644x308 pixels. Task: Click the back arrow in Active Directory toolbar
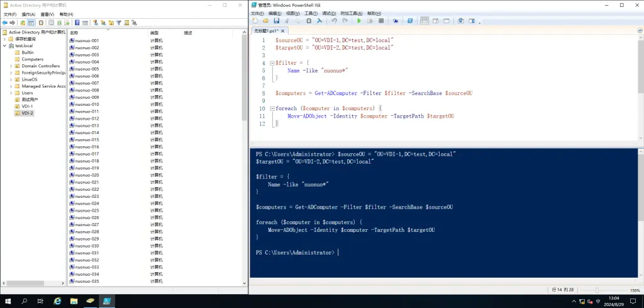click(5, 23)
